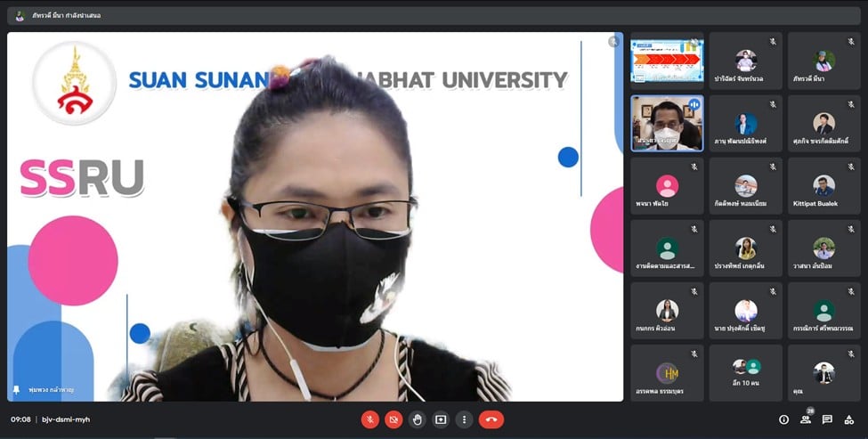Raise your hand in the meeting
Screen dimensions: 868x439
pyautogui.click(x=417, y=419)
